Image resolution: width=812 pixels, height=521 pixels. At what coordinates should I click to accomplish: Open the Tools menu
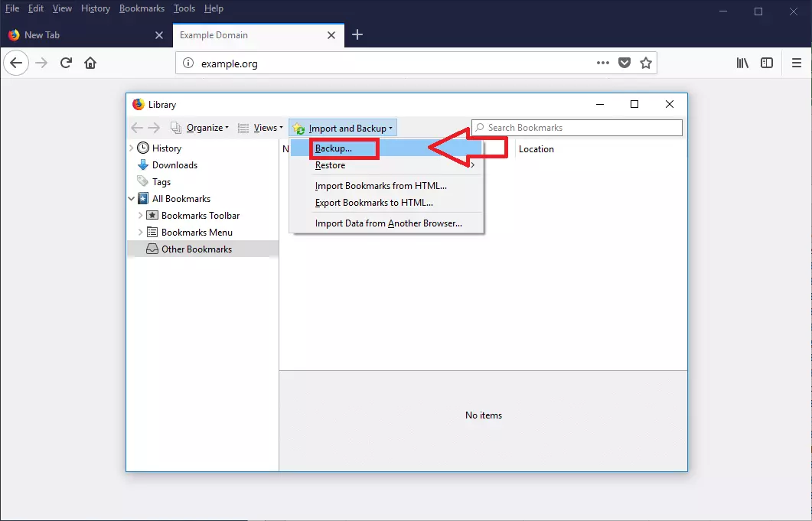[x=184, y=9]
